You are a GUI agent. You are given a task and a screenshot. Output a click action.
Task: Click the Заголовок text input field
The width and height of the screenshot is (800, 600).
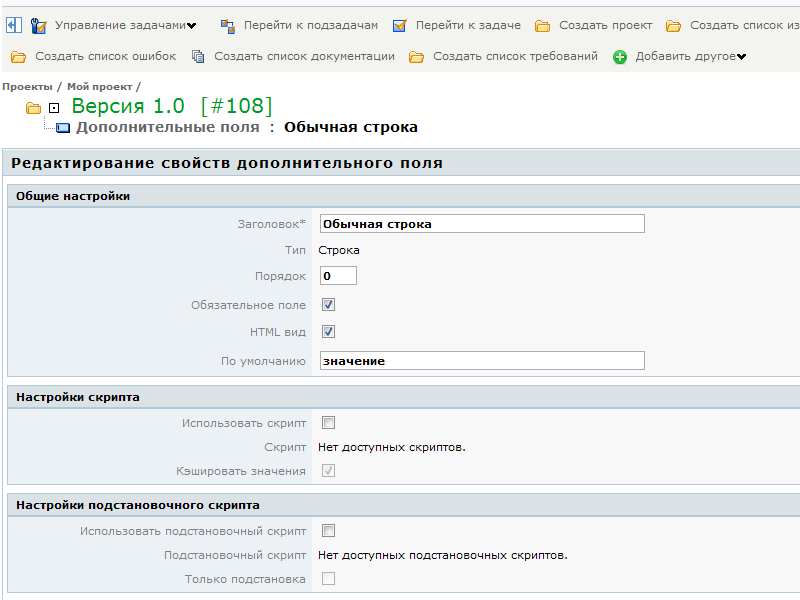(482, 224)
